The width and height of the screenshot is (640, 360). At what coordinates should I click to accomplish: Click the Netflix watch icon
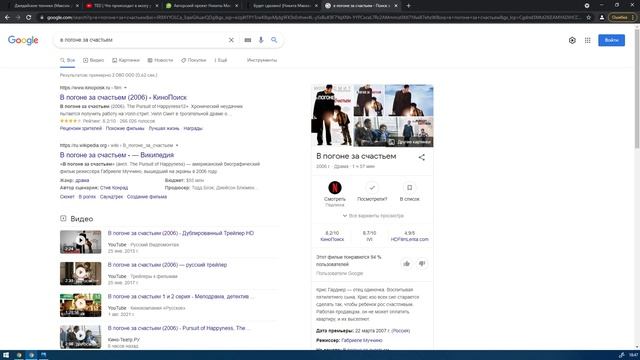335,187
